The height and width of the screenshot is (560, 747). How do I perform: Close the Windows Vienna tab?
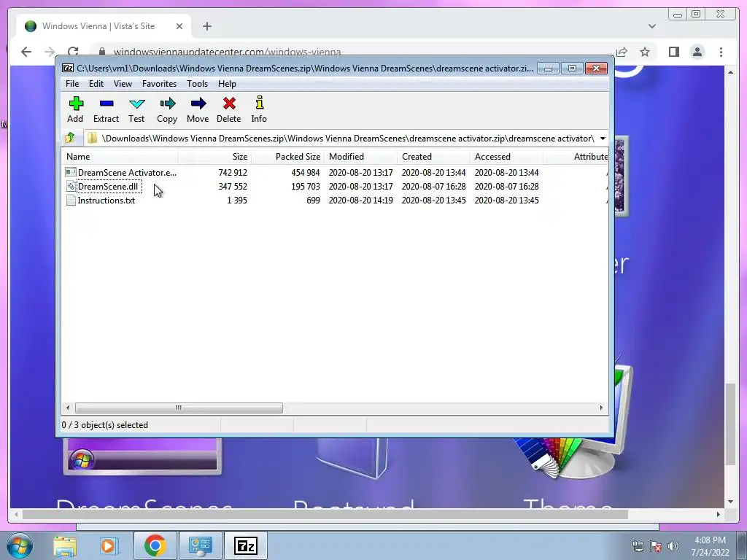(179, 26)
